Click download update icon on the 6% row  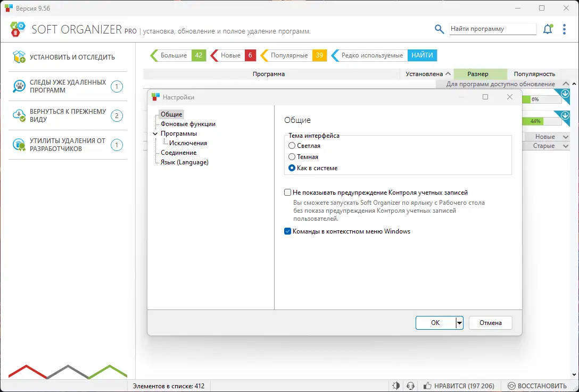(565, 94)
